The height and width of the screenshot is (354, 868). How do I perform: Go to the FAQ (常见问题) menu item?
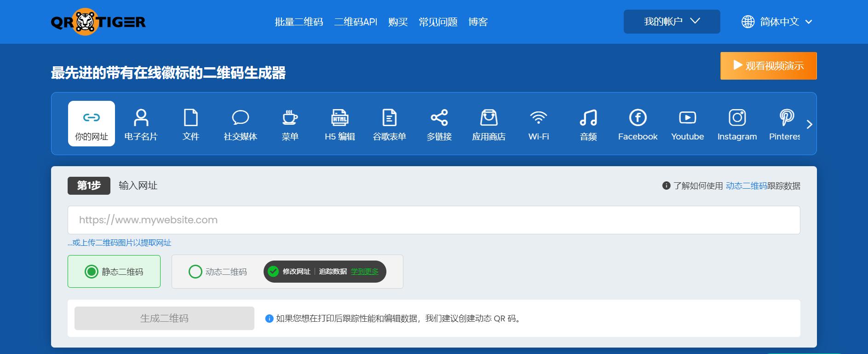(x=438, y=22)
